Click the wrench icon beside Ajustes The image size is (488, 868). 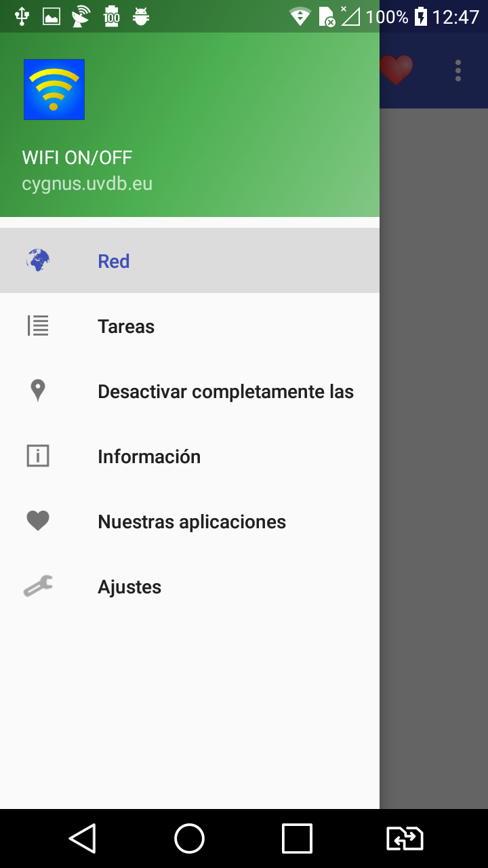point(38,586)
